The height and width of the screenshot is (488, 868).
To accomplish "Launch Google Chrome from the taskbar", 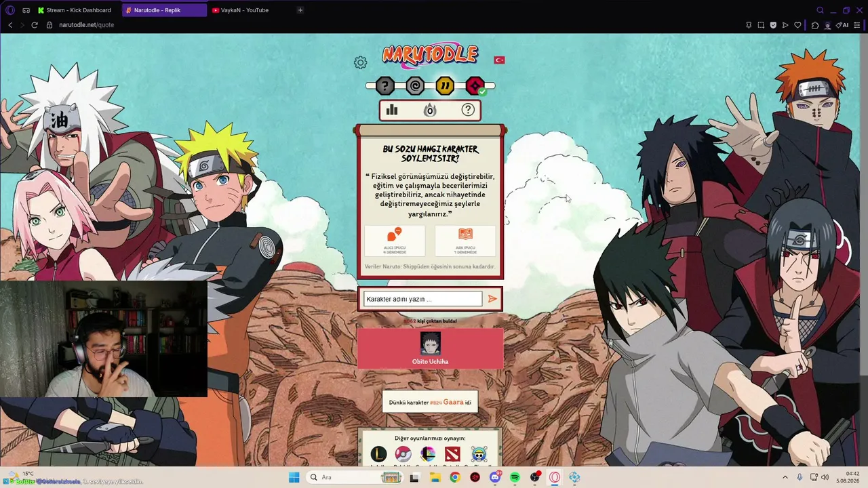I will 454,477.
